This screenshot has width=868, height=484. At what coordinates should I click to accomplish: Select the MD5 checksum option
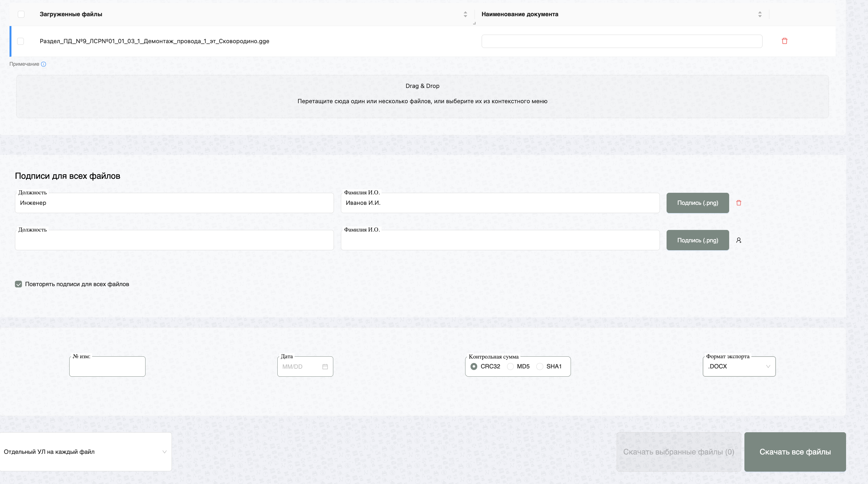coord(510,366)
